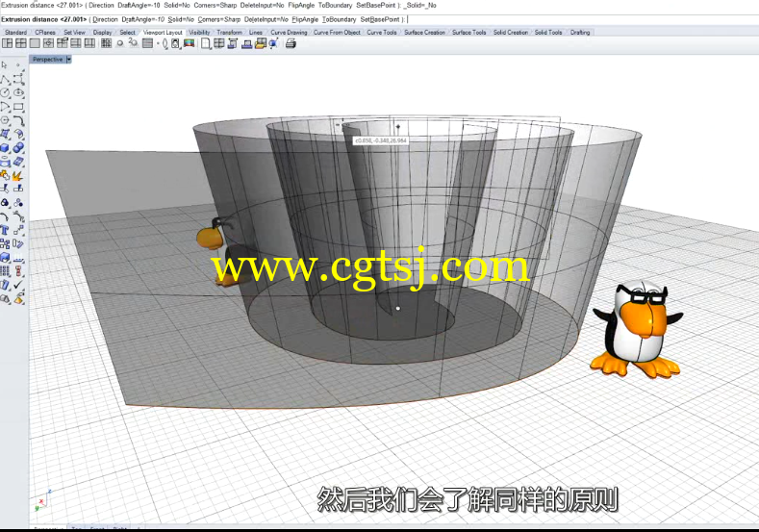This screenshot has width=759, height=532.
Task: Switch to the Solid Tools tab
Action: click(x=548, y=33)
